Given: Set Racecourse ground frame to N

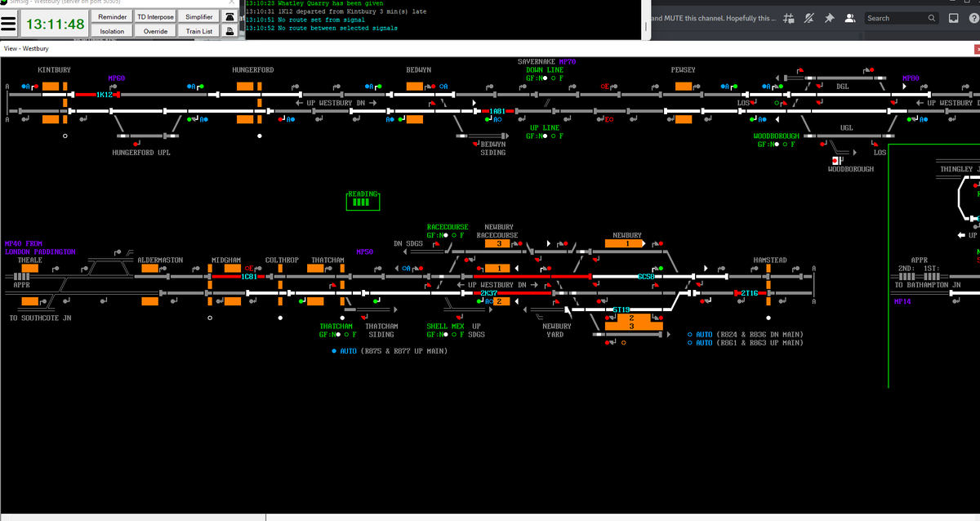Looking at the screenshot, I should tap(444, 235).
